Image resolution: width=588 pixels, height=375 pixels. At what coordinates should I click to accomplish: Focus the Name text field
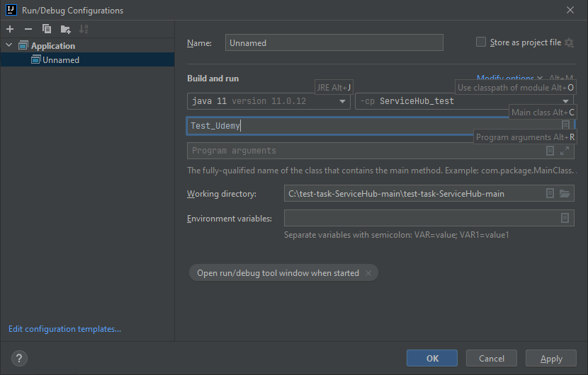tap(334, 42)
